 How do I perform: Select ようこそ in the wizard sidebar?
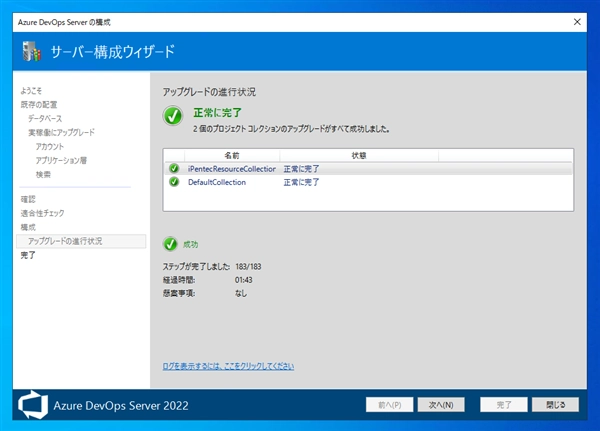31,91
